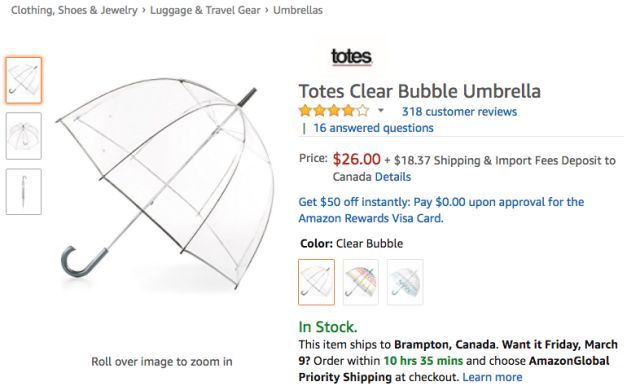Open the 318 customer reviews link
Image resolution: width=640 pixels, height=386 pixels.
(459, 111)
